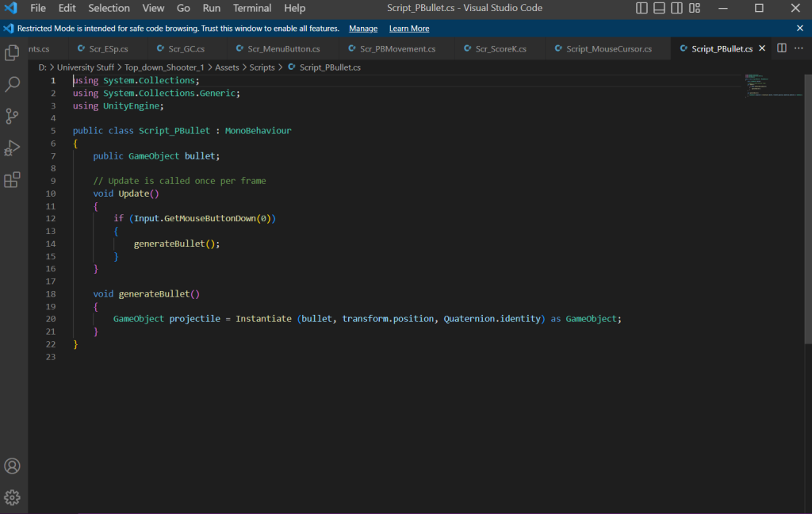Open Accounts menu icon
The width and height of the screenshot is (812, 514).
(13, 466)
